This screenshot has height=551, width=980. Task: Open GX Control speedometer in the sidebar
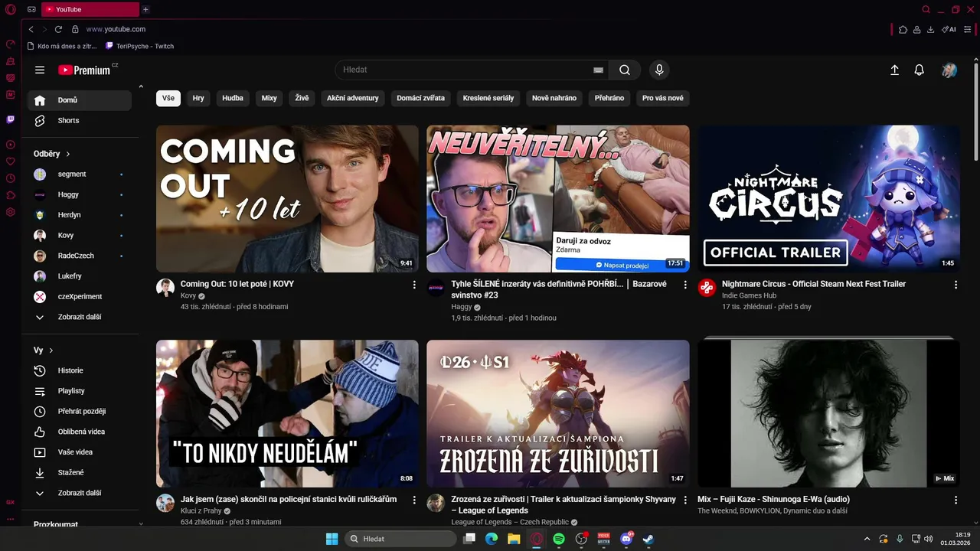pos(11,44)
